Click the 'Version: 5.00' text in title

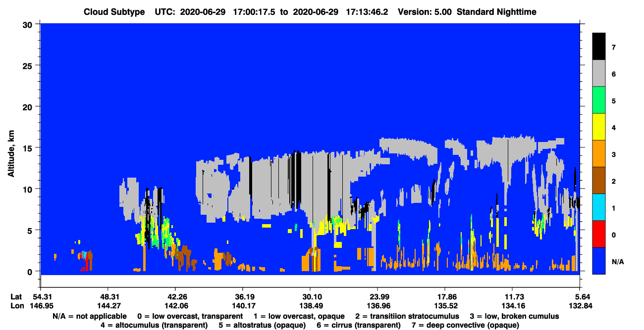424,12
